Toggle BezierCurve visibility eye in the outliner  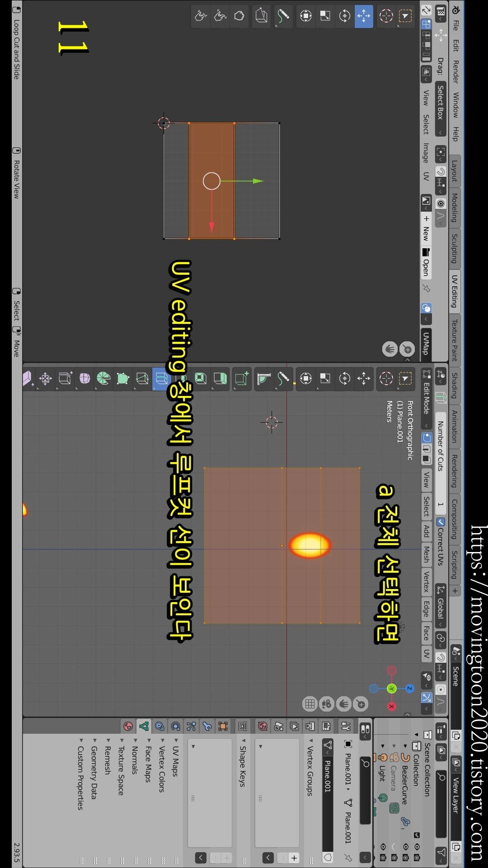click(x=405, y=846)
